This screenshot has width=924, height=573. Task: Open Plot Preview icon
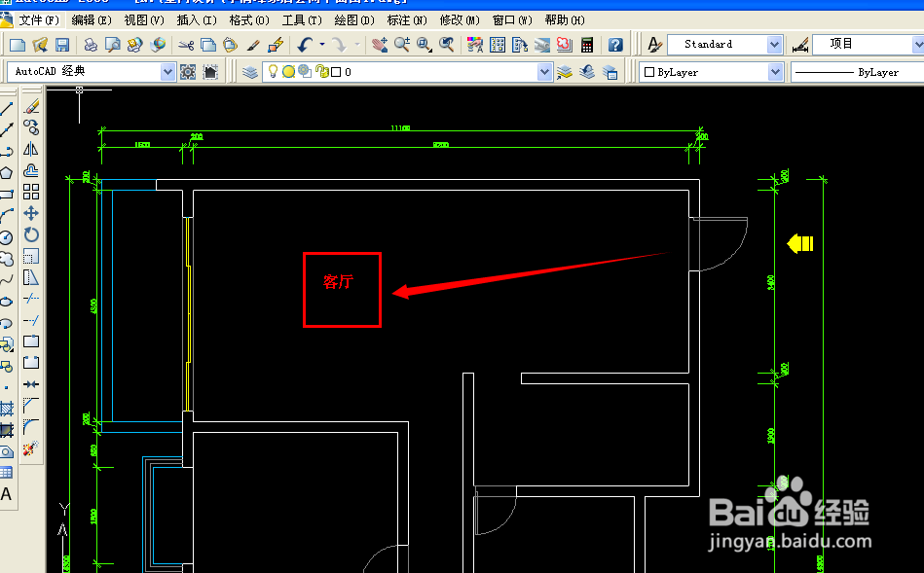click(112, 45)
